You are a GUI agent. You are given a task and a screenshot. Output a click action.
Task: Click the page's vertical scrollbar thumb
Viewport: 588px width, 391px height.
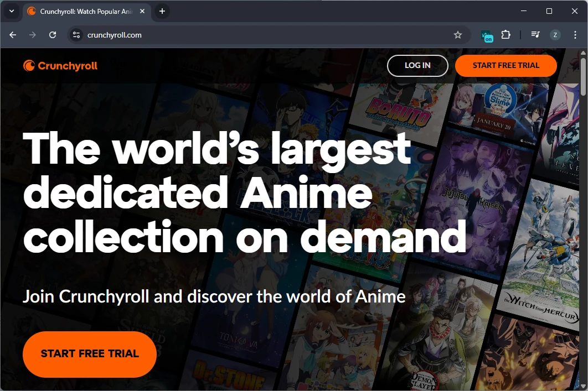click(x=583, y=75)
